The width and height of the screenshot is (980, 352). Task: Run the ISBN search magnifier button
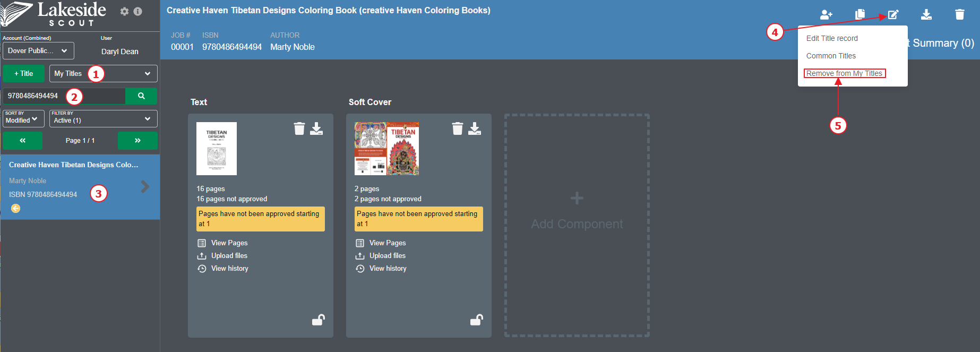tap(141, 96)
